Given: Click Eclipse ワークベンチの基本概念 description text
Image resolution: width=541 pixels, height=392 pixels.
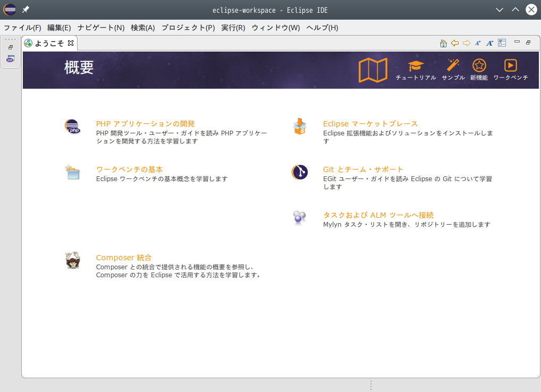Looking at the screenshot, I should pos(162,178).
